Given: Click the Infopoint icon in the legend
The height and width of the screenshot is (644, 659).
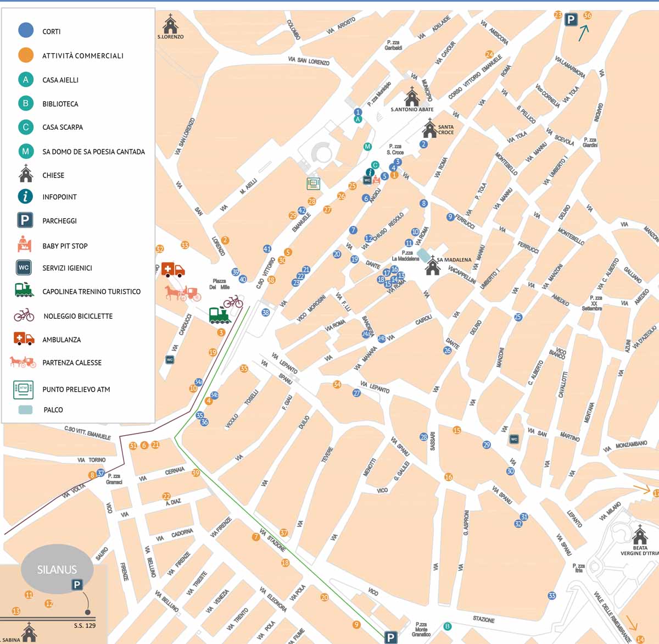Looking at the screenshot, I should (25, 196).
